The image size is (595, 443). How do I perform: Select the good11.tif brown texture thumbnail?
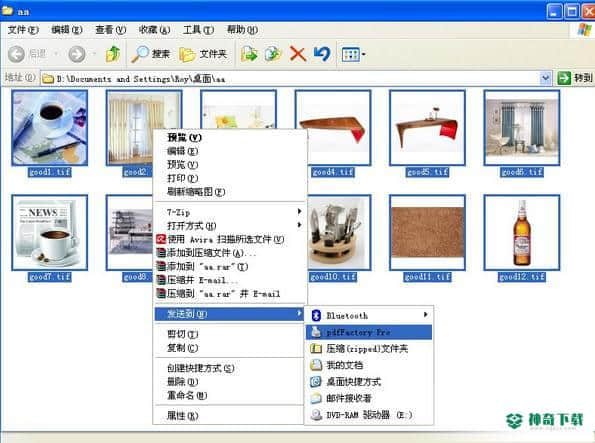pyautogui.click(x=427, y=232)
